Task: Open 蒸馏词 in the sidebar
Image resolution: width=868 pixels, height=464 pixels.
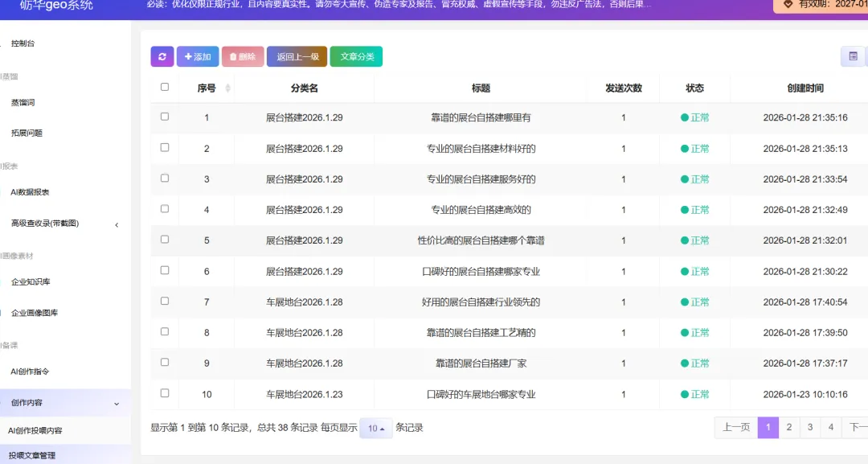Action: click(23, 102)
